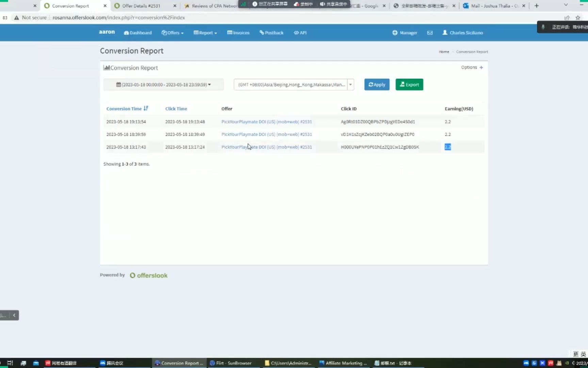Open offer link in 18:39:59 row
Screen dimensions: 588x368
266,134
